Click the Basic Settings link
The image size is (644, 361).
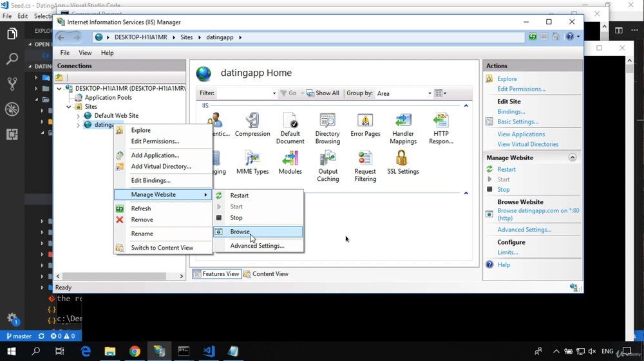click(518, 122)
